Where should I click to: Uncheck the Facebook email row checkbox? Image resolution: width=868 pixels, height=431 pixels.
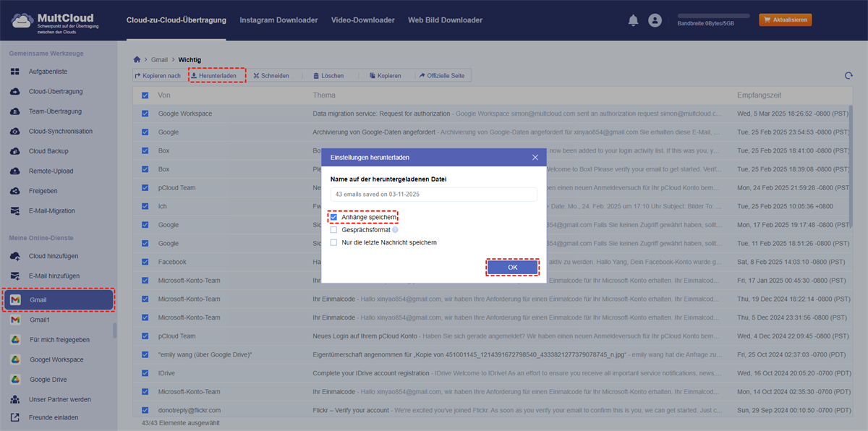(145, 262)
